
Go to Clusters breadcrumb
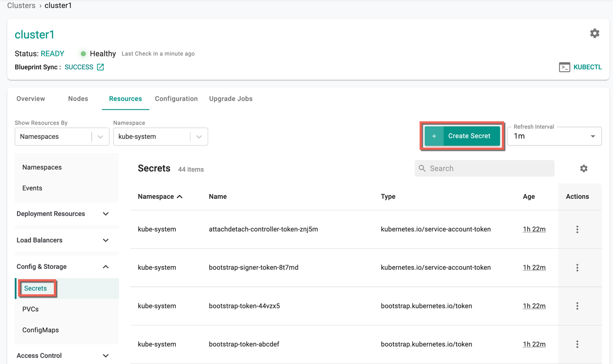21,6
